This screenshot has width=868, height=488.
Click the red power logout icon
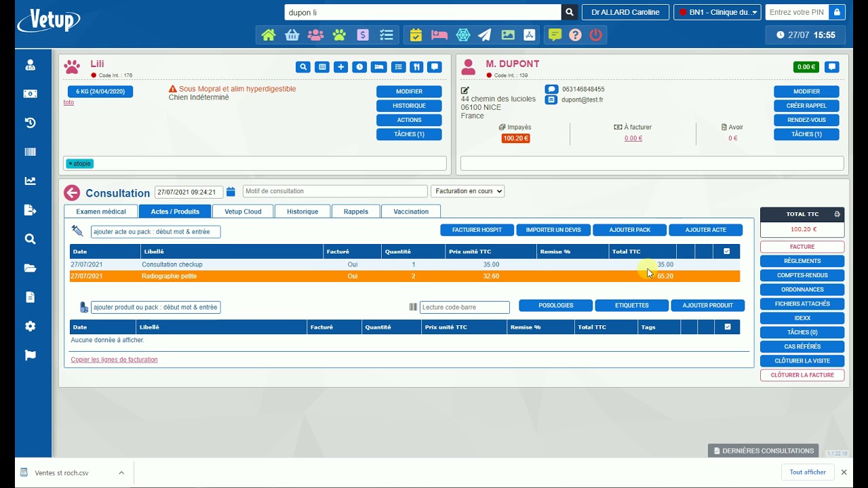click(x=595, y=35)
